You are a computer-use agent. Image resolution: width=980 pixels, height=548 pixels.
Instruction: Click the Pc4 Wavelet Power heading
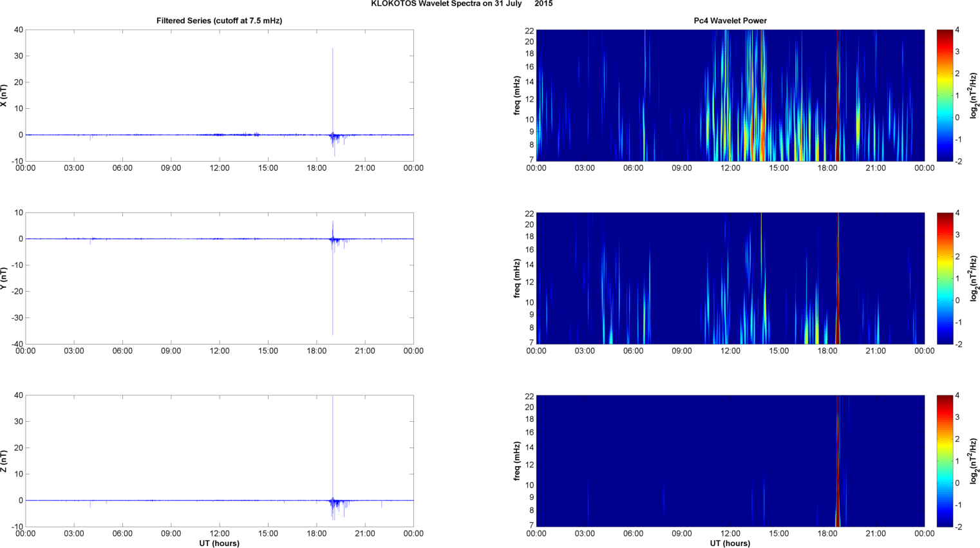pos(730,21)
